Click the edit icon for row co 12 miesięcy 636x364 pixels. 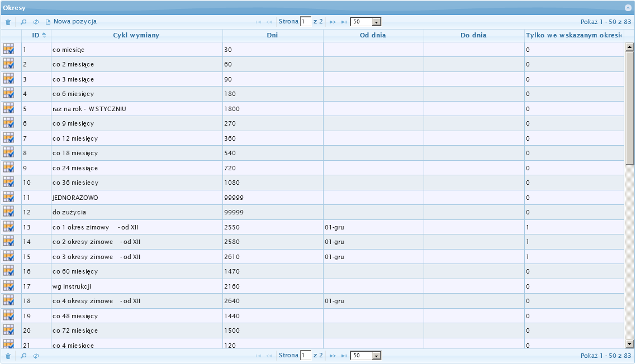tap(8, 138)
